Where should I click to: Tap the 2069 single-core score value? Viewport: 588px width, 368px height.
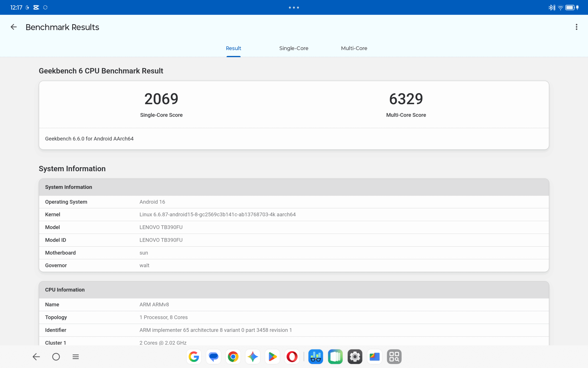coord(161,99)
